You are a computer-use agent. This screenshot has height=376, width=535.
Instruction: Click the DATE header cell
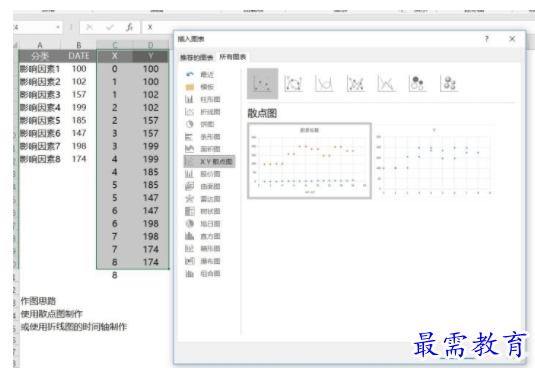tap(79, 56)
